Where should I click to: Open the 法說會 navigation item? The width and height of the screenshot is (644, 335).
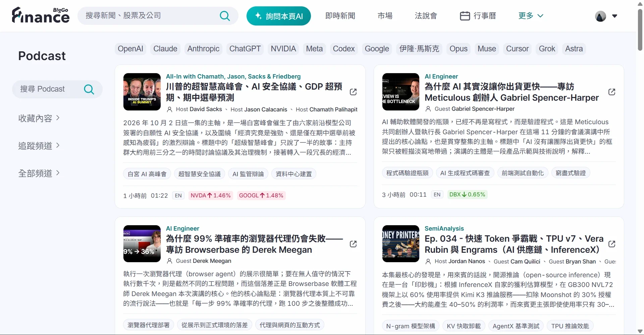pyautogui.click(x=426, y=16)
